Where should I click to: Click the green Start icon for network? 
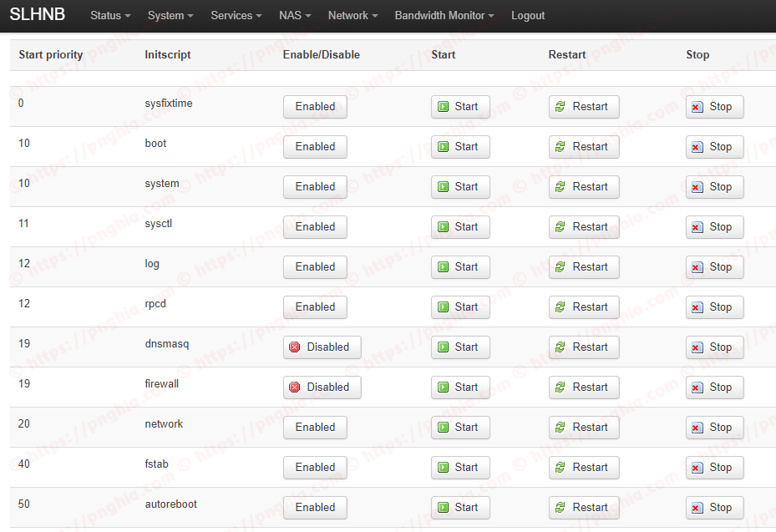[x=444, y=428]
